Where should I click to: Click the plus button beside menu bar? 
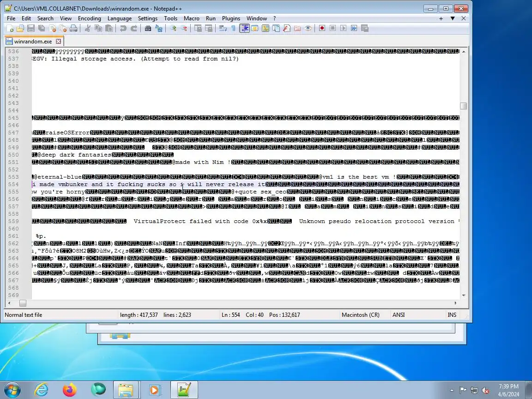tap(441, 18)
